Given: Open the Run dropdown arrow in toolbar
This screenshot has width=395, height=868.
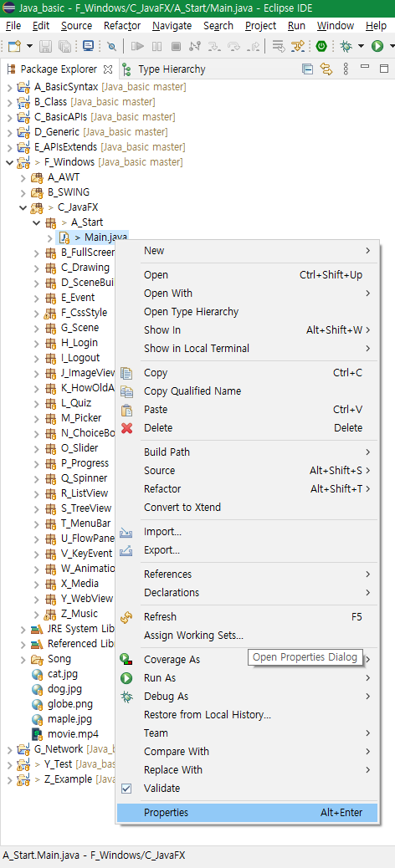Looking at the screenshot, I should tap(391, 47).
